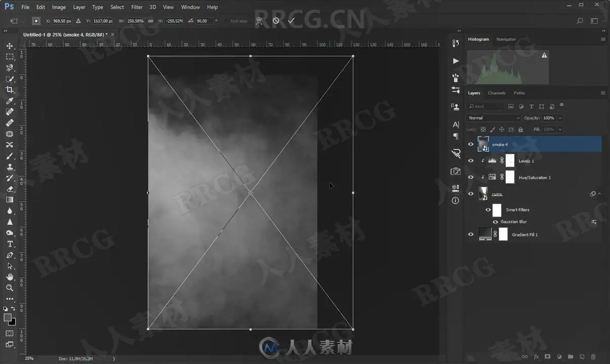Toggle relative positioning triangle for reference point
Image resolution: width=610 pixels, height=364 pixels.
click(x=78, y=21)
